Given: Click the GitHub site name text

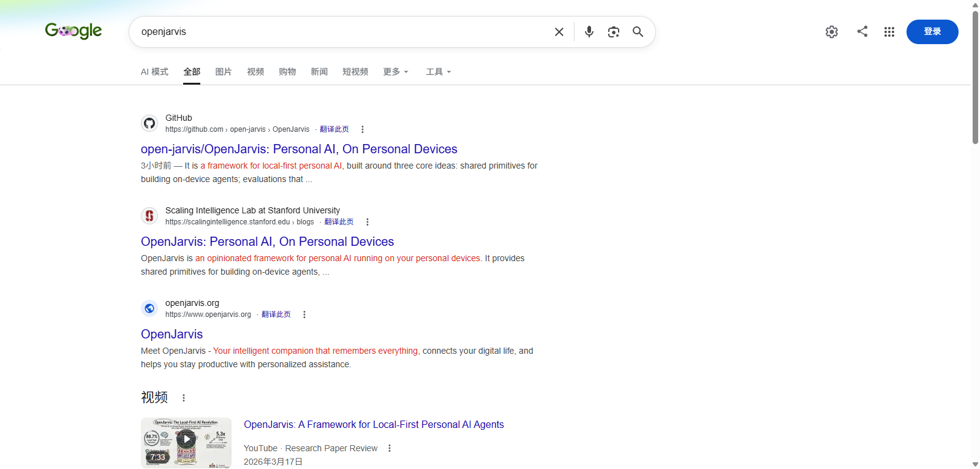Looking at the screenshot, I should click(179, 118).
